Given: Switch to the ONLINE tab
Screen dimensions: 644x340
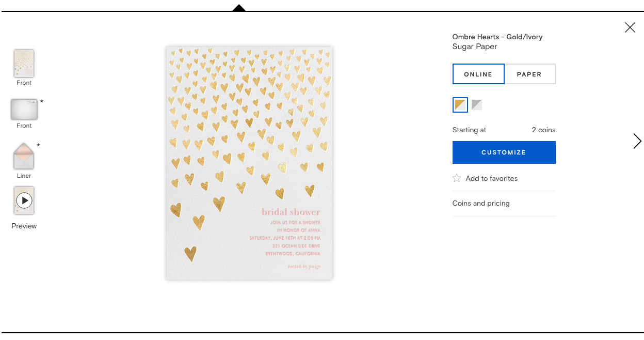Looking at the screenshot, I should [x=478, y=74].
